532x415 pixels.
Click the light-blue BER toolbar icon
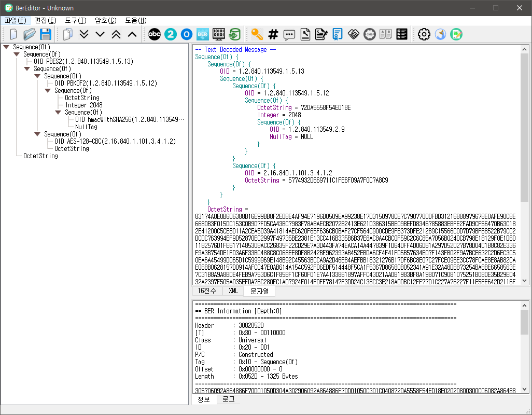pos(203,34)
